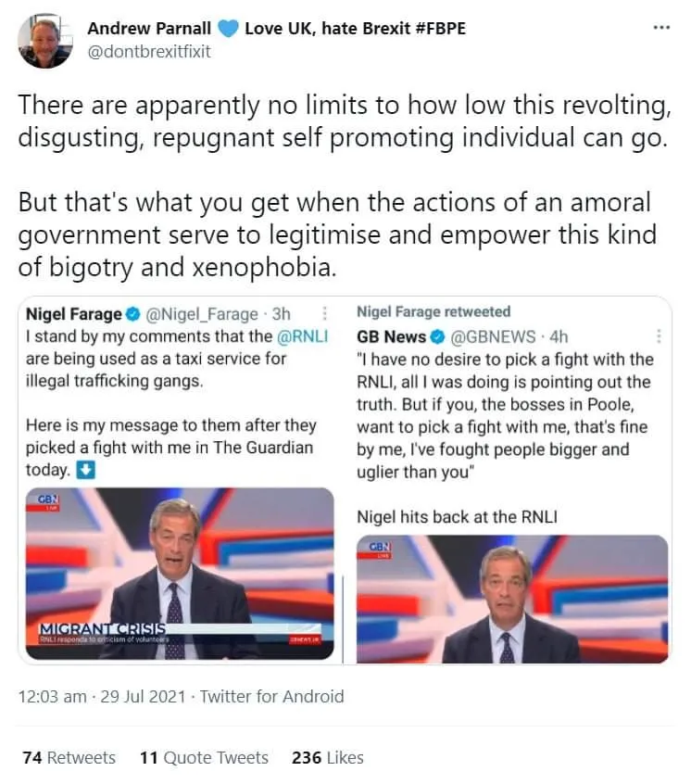View the 74 Retweets list
Screen dimensions: 691x784
click(69, 757)
